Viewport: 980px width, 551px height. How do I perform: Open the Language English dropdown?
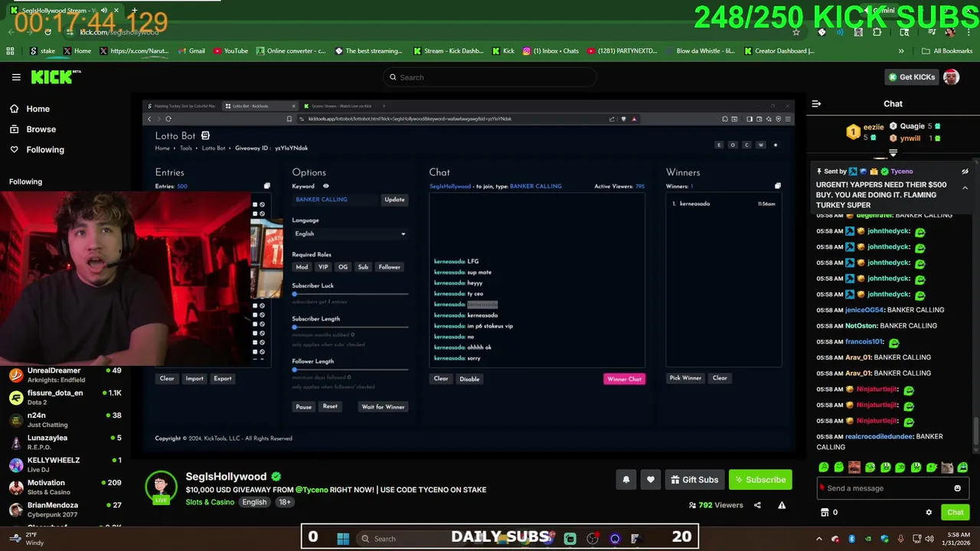pos(350,233)
